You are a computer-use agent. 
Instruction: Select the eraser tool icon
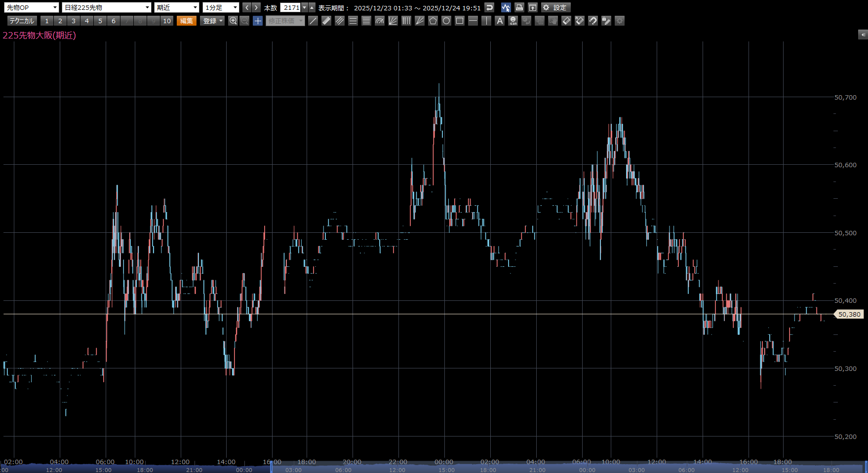[566, 21]
